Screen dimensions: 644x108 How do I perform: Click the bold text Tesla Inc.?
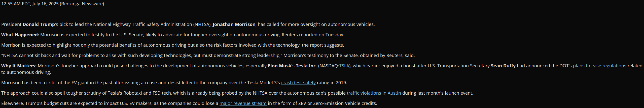click(306, 66)
